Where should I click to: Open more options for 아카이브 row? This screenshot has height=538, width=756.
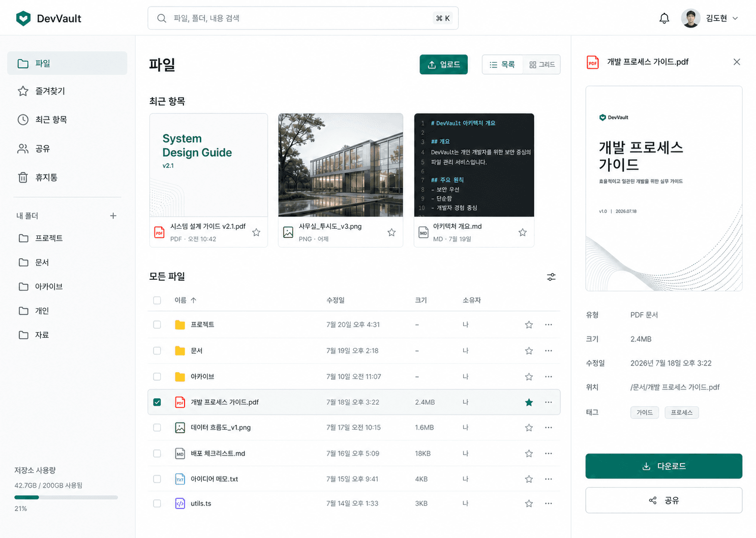click(549, 377)
